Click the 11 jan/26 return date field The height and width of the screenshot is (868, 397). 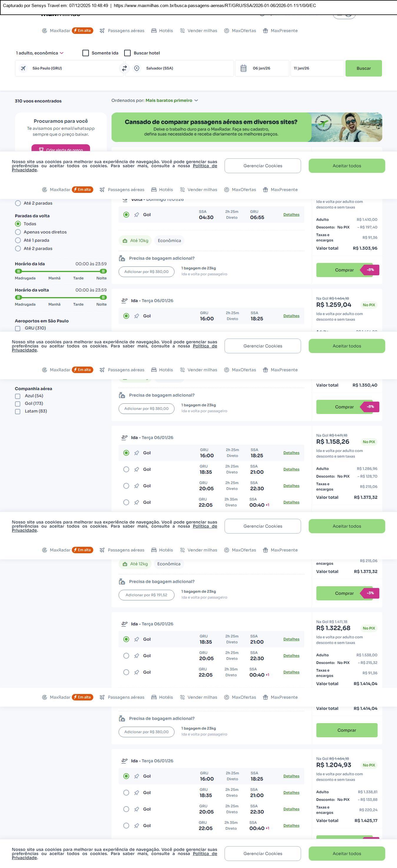pyautogui.click(x=317, y=68)
